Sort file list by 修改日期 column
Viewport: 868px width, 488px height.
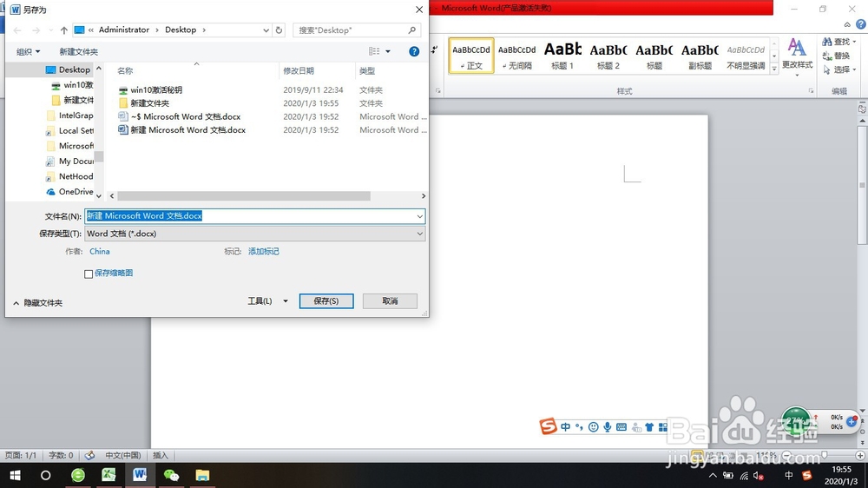coord(299,71)
